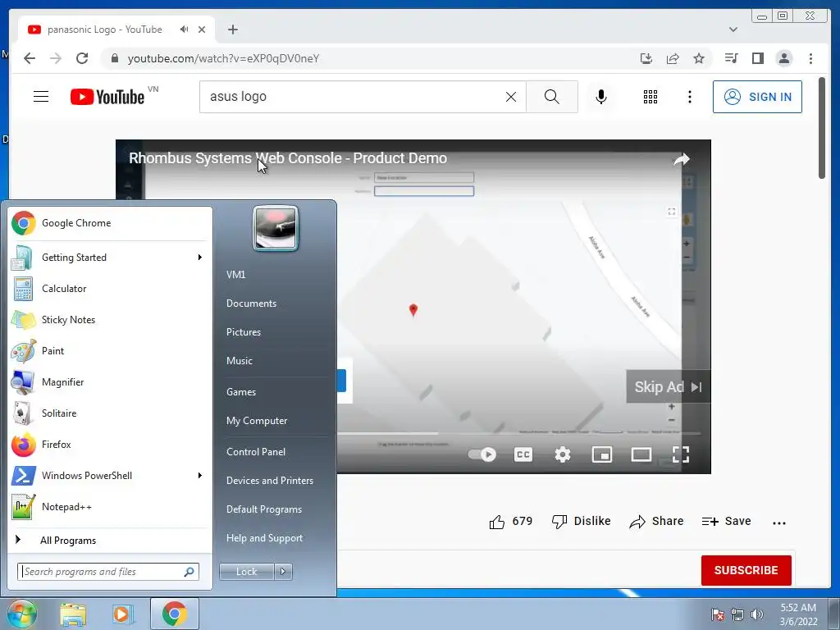The image size is (840, 630).
Task: Reload the page in Chrome
Action: (82, 58)
